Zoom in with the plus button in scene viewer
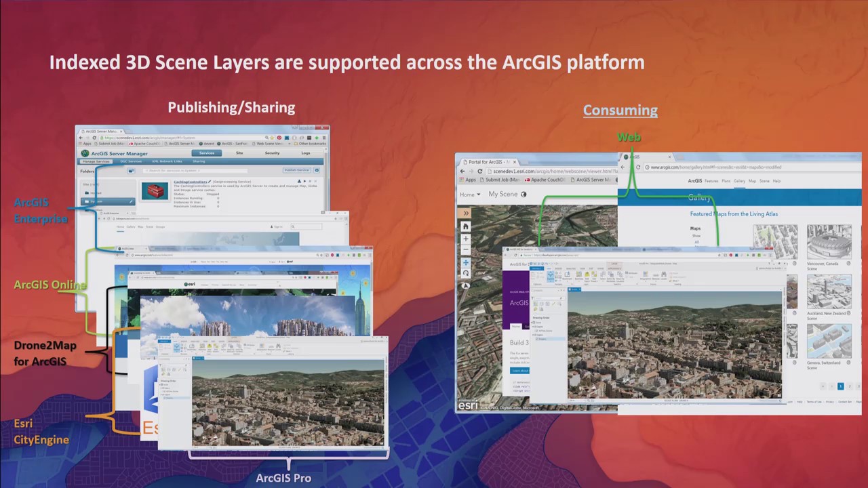 click(466, 239)
